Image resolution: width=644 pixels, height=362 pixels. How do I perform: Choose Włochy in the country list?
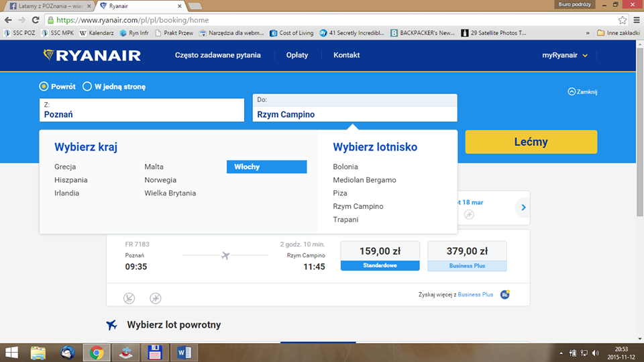click(266, 167)
